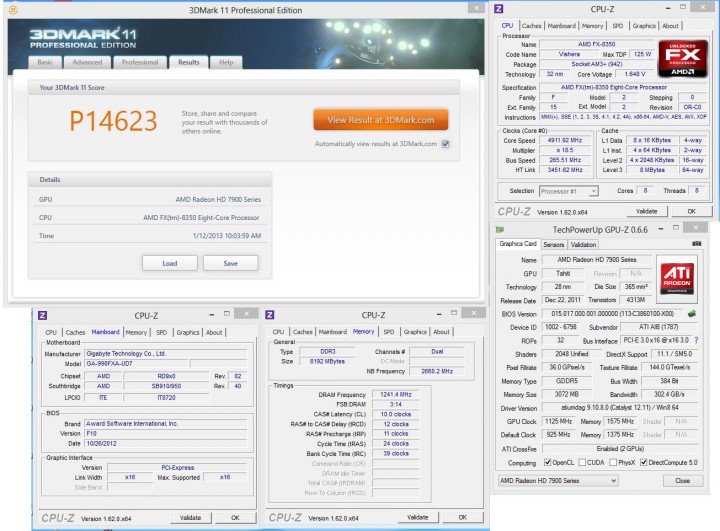Click Validate in Mainboard CPU-Z window

pos(191,518)
